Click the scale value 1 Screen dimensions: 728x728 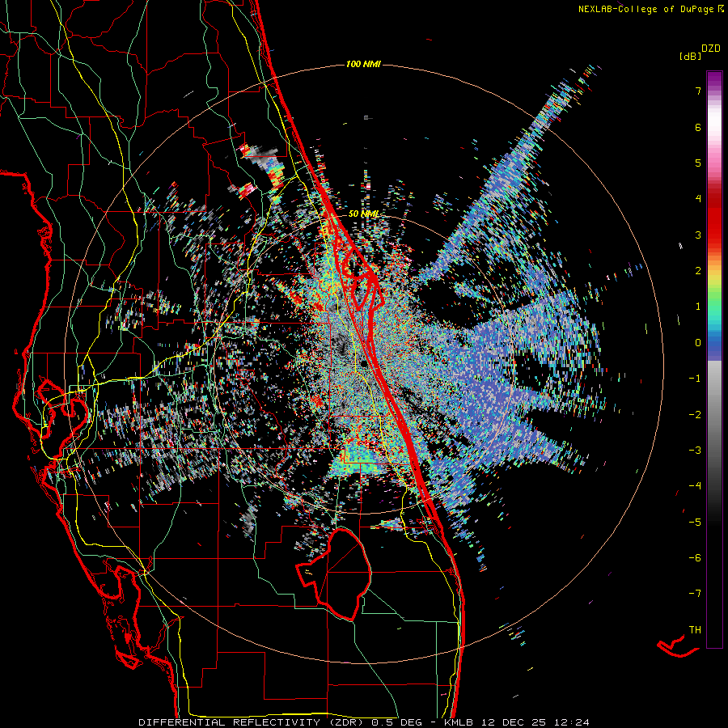698,307
